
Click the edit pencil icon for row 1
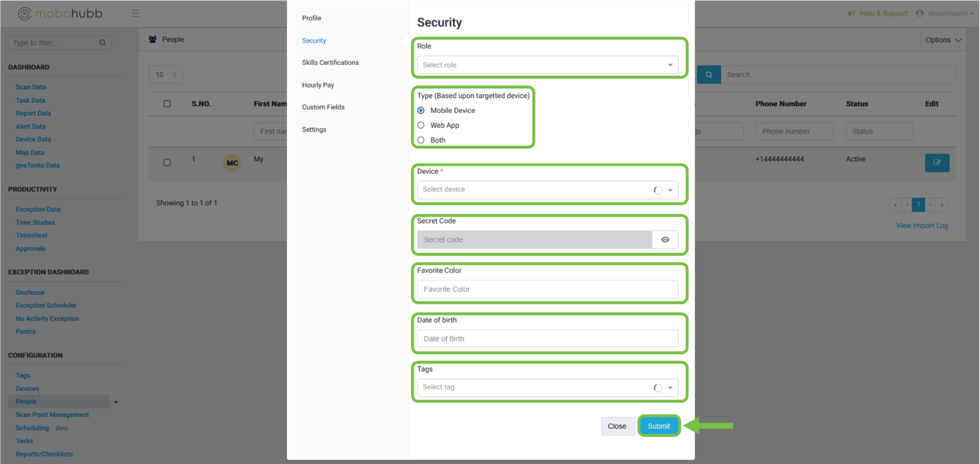point(937,163)
